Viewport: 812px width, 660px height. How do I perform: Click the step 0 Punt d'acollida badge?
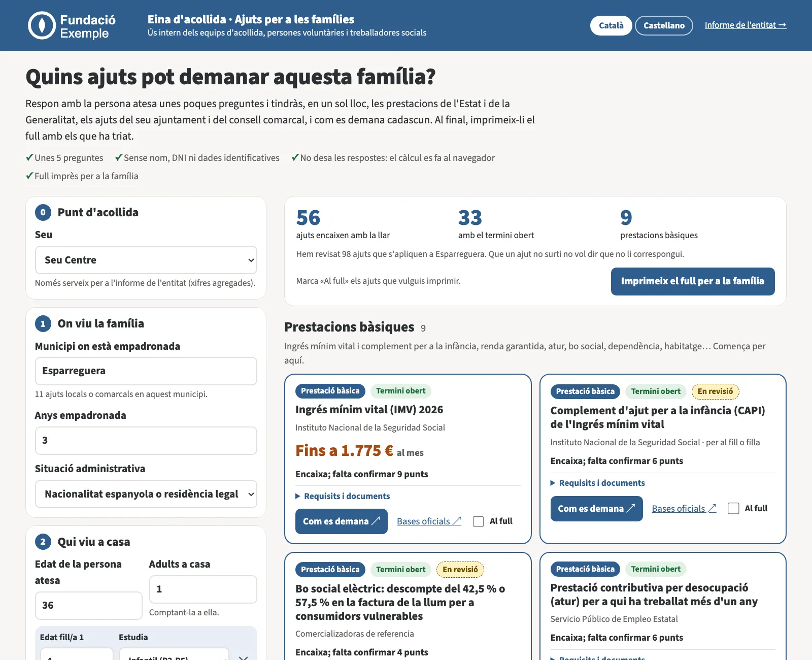pos(43,212)
